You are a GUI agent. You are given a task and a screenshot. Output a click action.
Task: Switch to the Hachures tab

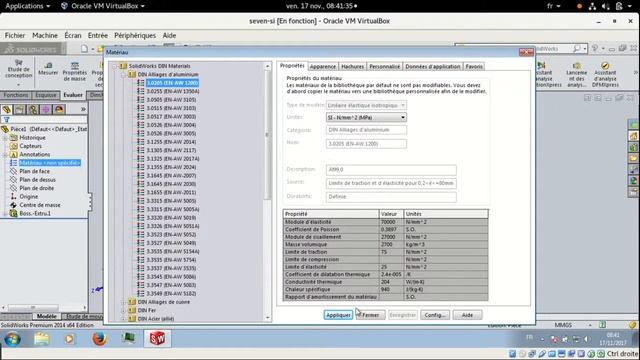click(x=352, y=66)
